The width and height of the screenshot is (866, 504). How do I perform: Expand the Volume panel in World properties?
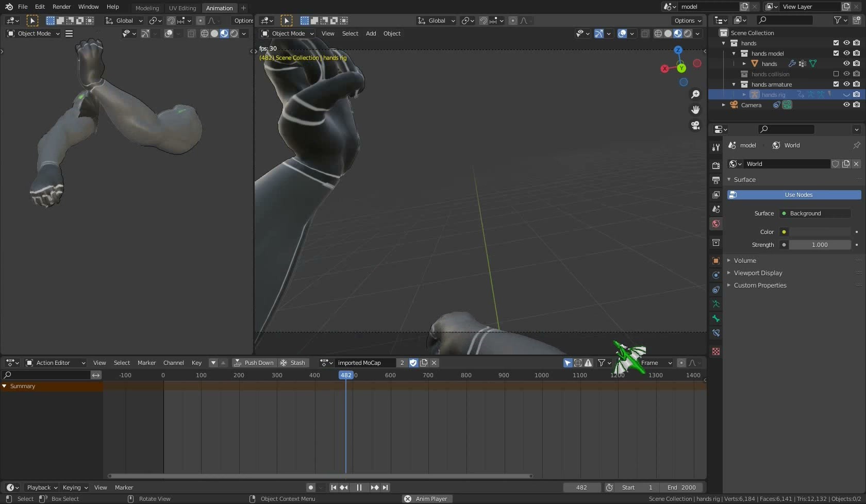click(745, 261)
